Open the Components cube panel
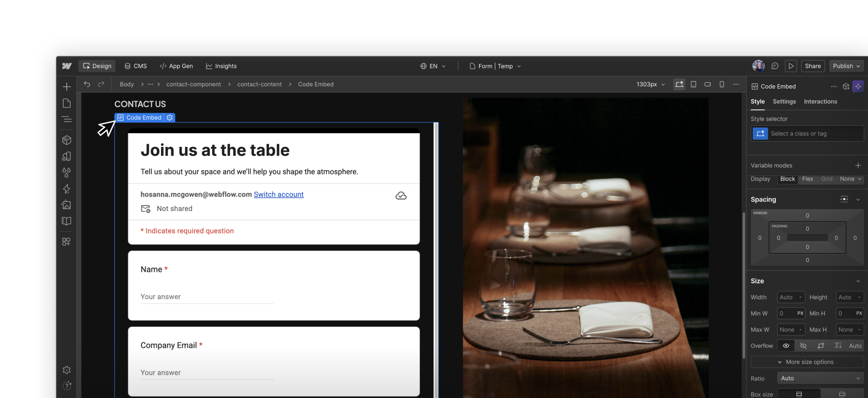This screenshot has width=868, height=398. tap(66, 140)
